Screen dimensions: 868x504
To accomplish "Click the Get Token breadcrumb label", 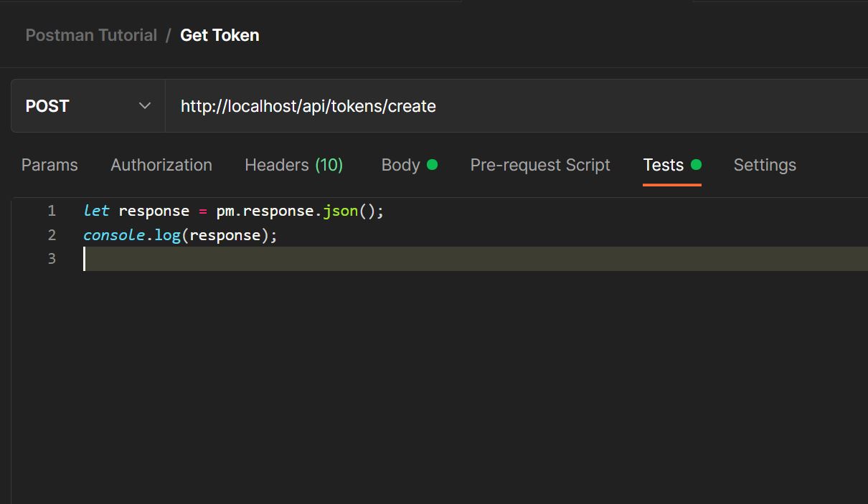I will coord(220,34).
